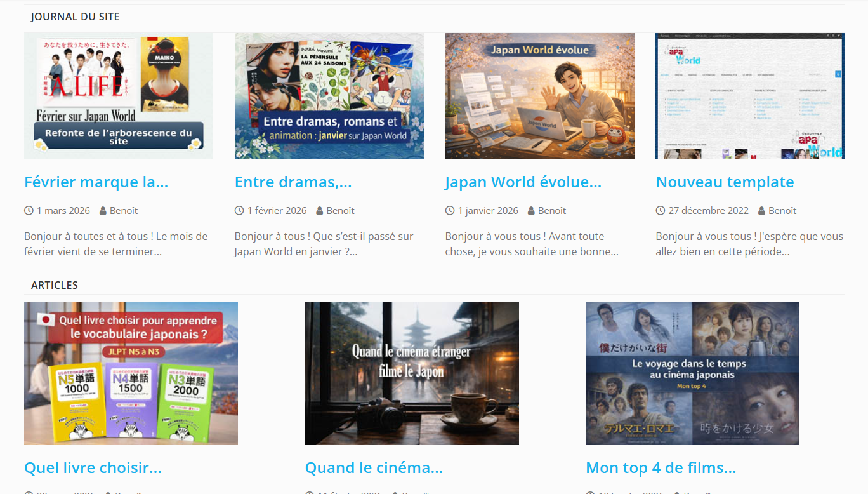Click the clock icon beside 1 mars 2026
The height and width of the screenshot is (494, 868).
pyautogui.click(x=29, y=211)
